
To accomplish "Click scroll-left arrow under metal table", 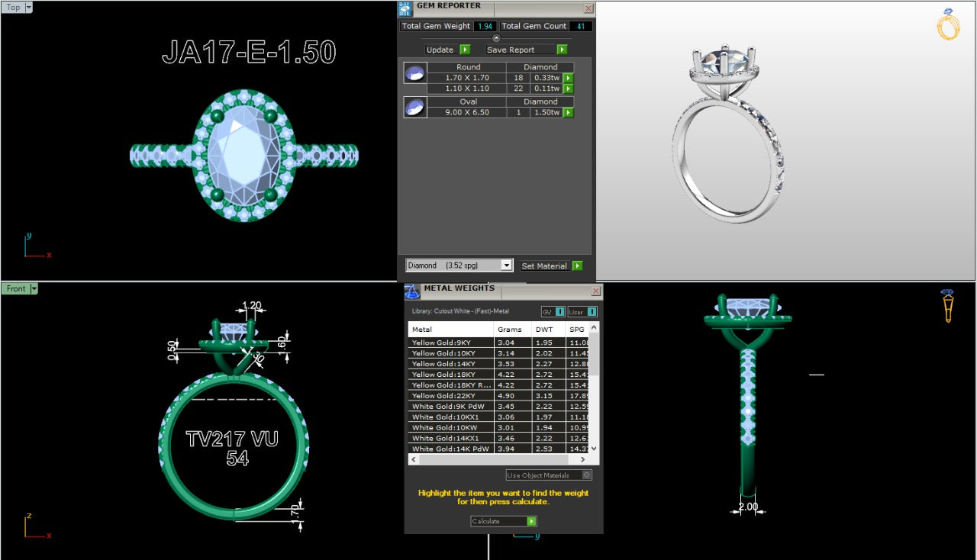I will click(414, 460).
